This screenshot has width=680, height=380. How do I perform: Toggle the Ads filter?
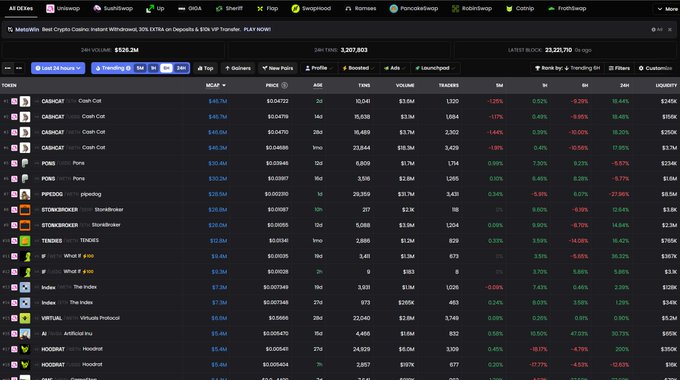point(394,68)
